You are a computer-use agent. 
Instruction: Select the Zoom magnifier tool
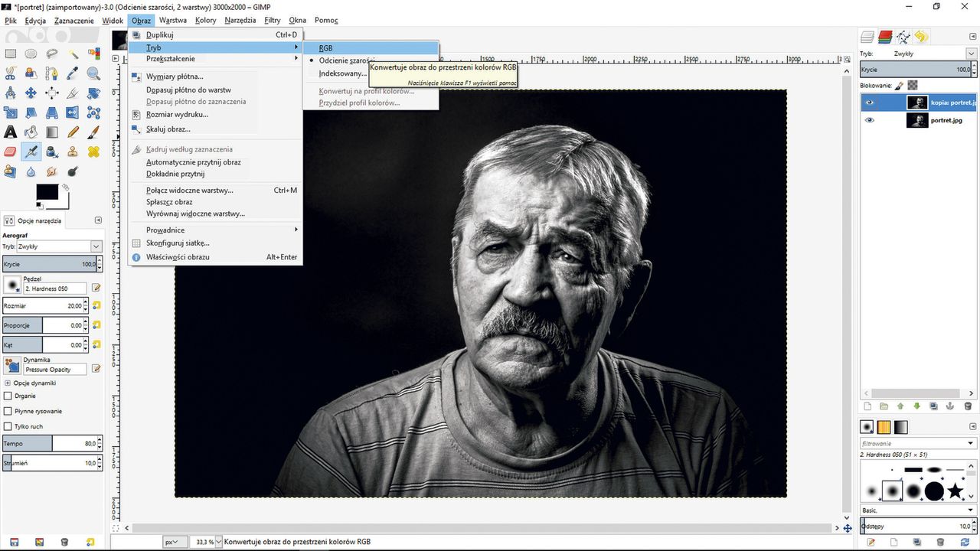click(x=93, y=73)
